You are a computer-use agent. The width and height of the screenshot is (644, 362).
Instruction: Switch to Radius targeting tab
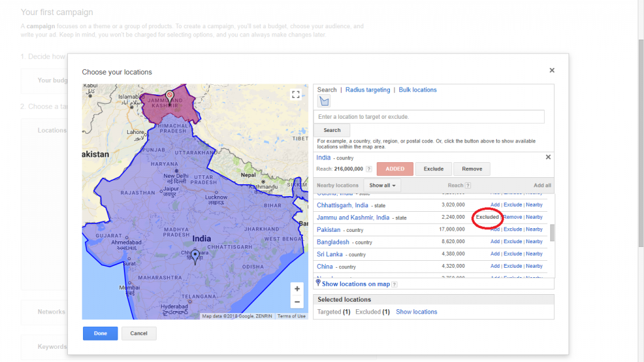coord(367,90)
